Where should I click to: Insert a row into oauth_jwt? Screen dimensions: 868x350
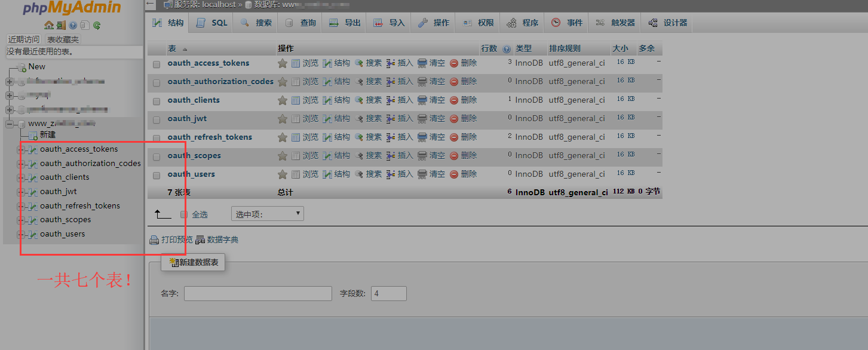point(400,119)
